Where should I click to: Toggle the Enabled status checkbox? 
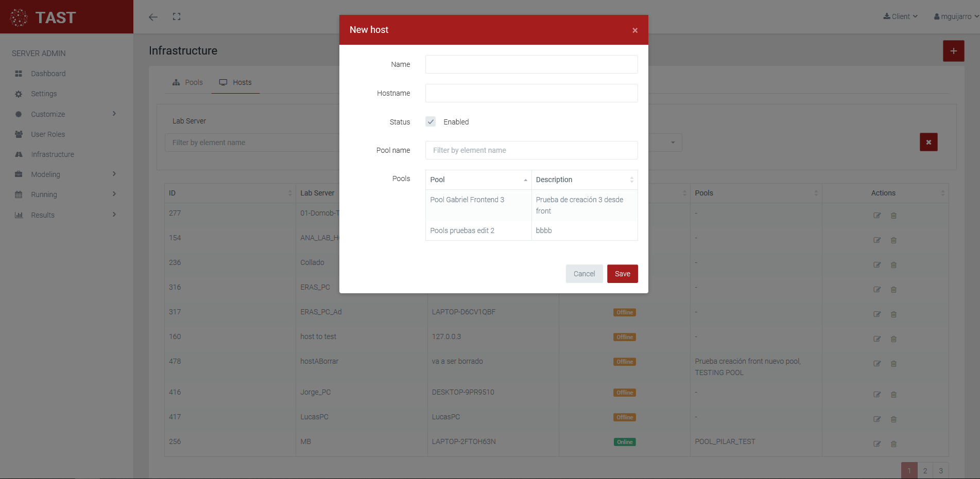pyautogui.click(x=431, y=122)
